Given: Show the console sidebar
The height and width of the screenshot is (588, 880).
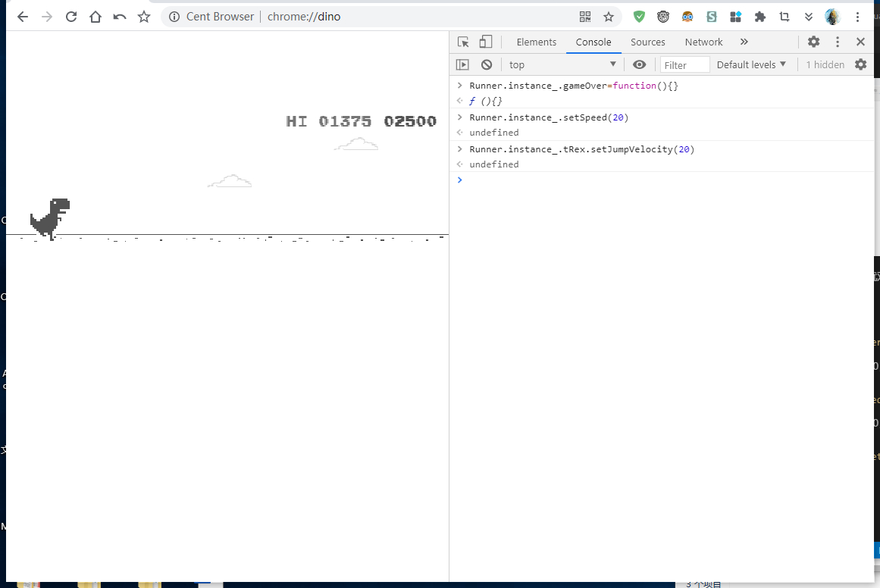Looking at the screenshot, I should [462, 65].
